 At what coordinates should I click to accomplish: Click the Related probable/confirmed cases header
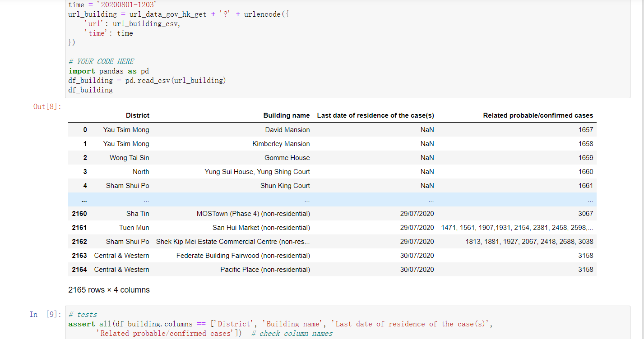tap(538, 115)
